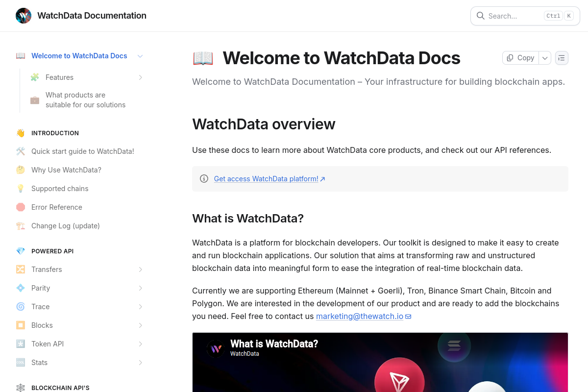Open the Transfers sidebar item

pyautogui.click(x=47, y=269)
